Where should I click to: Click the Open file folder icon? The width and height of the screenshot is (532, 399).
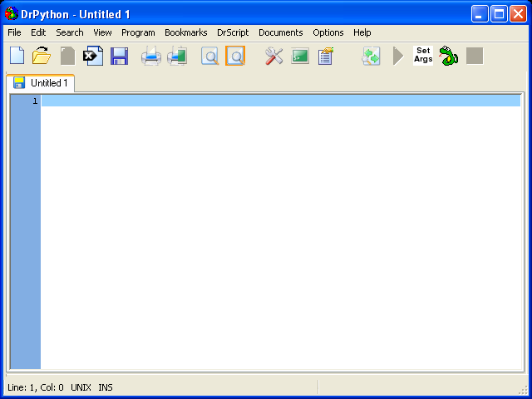(x=42, y=56)
